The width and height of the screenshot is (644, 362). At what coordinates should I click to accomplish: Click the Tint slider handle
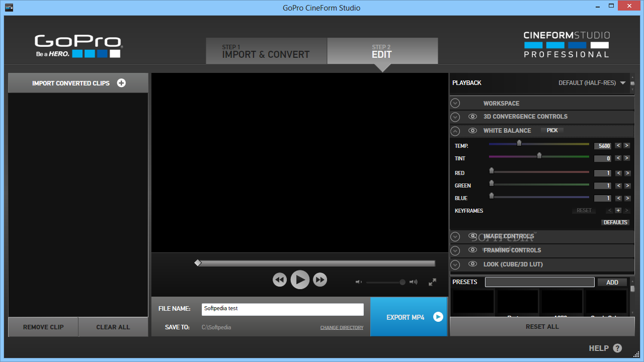(x=539, y=156)
